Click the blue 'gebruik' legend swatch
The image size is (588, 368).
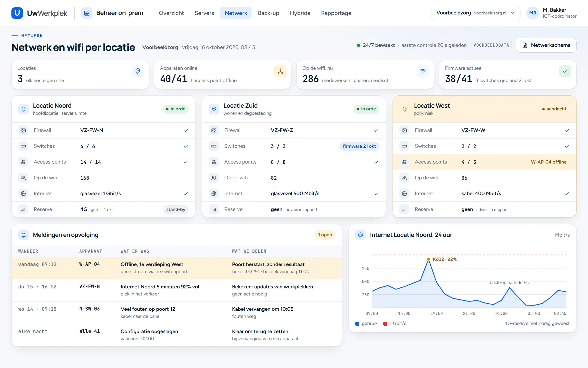tap(357, 324)
